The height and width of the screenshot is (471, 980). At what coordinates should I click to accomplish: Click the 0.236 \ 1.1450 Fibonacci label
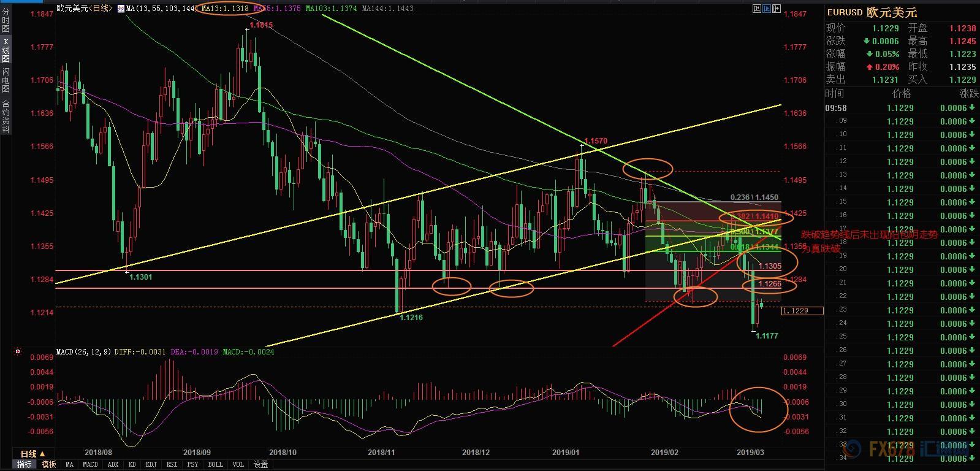coord(754,197)
